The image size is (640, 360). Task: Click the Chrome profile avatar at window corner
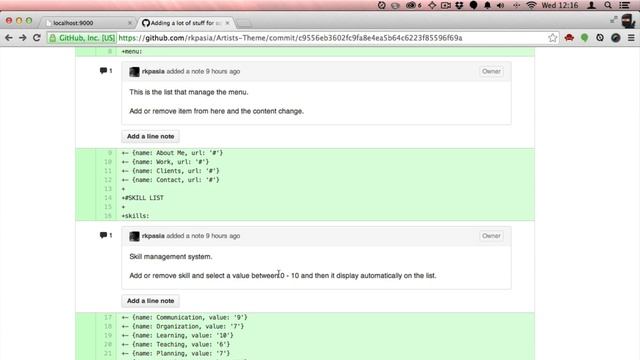(628, 21)
